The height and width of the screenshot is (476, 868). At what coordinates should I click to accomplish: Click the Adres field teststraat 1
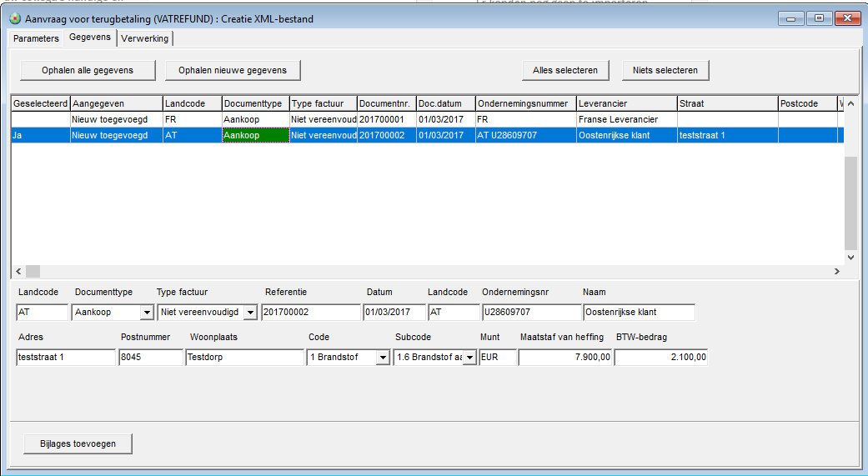66,358
